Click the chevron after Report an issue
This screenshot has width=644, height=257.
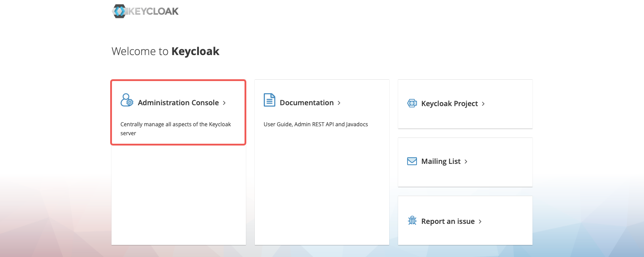(480, 222)
